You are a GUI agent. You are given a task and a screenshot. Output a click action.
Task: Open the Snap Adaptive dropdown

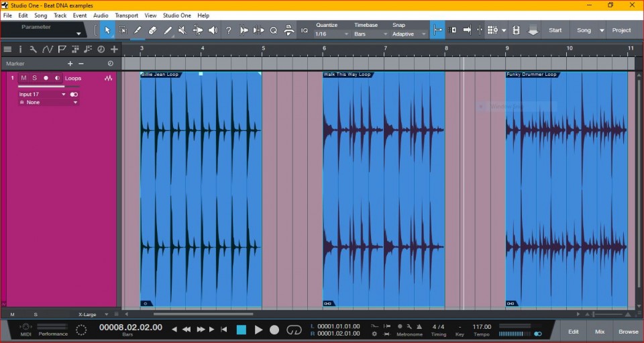point(409,34)
